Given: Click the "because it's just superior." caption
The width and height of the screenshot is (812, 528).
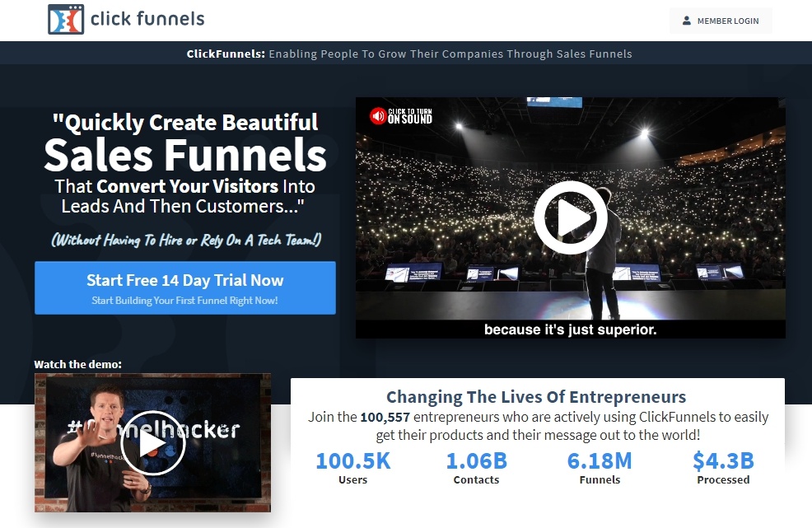Looking at the screenshot, I should click(570, 329).
